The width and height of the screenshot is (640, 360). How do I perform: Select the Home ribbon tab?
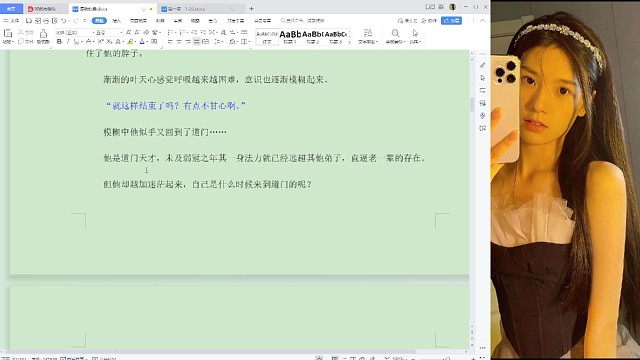pyautogui.click(x=99, y=20)
